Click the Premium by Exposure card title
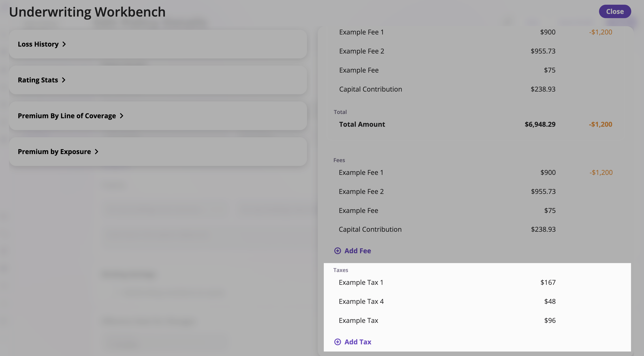This screenshot has width=644, height=356. 54,152
